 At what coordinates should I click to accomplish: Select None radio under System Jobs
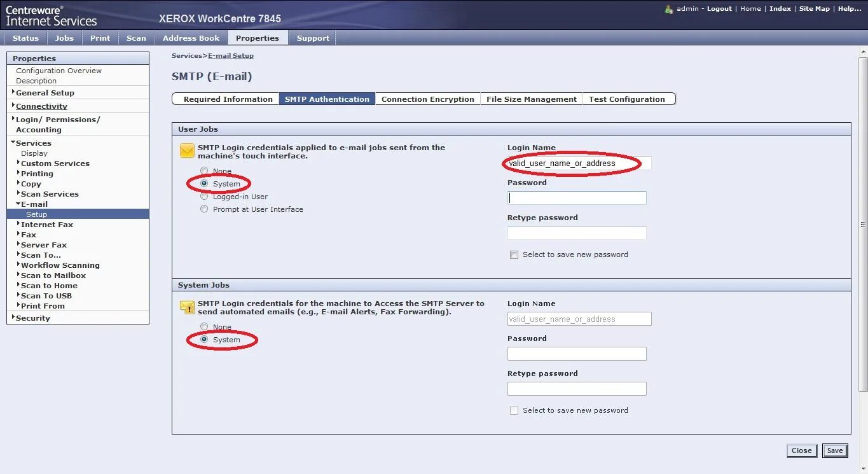(204, 326)
